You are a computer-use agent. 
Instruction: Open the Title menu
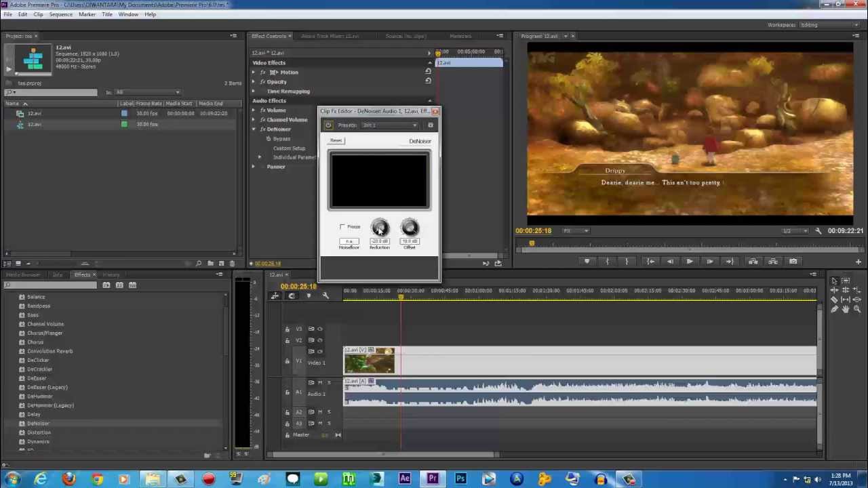(107, 14)
